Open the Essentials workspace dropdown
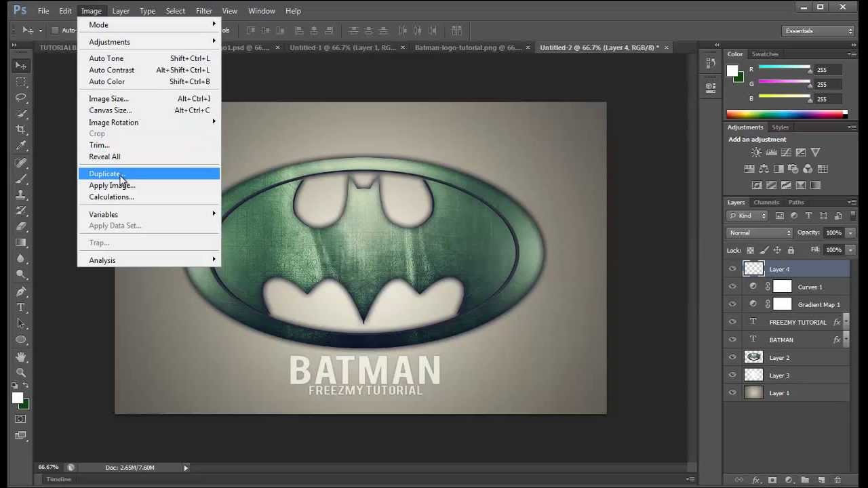The image size is (868, 488). point(818,30)
